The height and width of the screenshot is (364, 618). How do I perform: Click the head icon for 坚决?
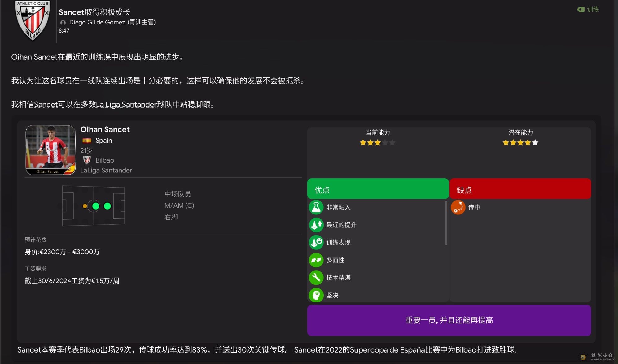(x=316, y=295)
